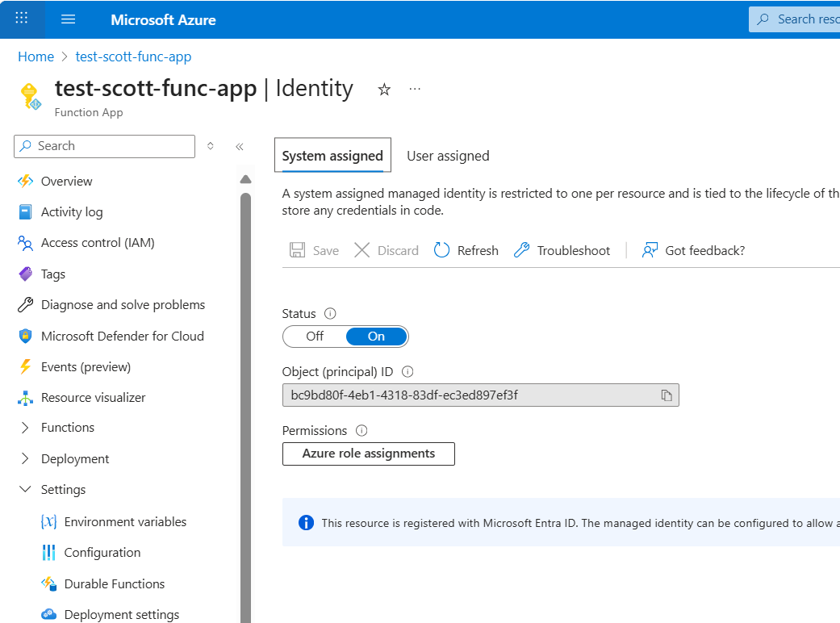The width and height of the screenshot is (840, 623).
Task: Click the Permissions info icon
Action: coord(361,431)
